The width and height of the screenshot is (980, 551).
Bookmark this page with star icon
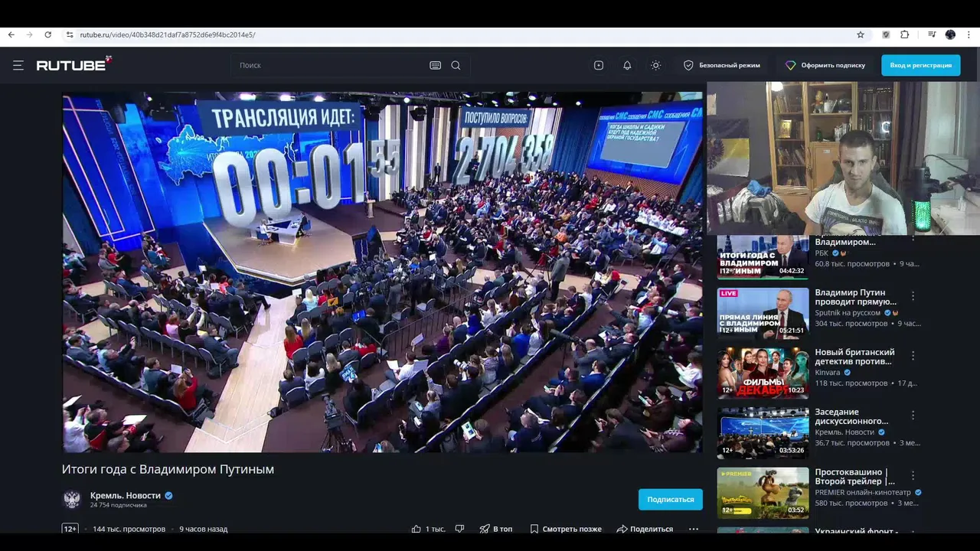pos(861,34)
